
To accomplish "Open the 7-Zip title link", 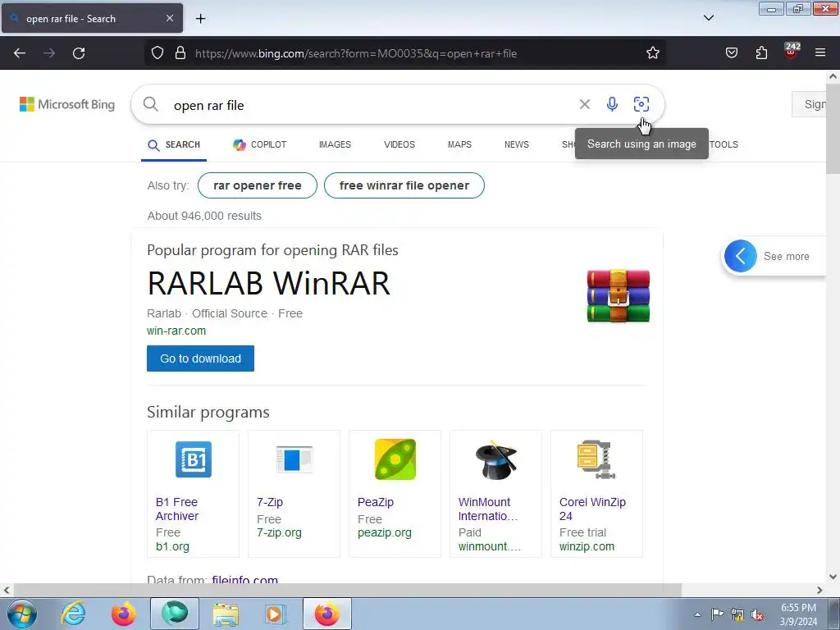I will tap(269, 502).
